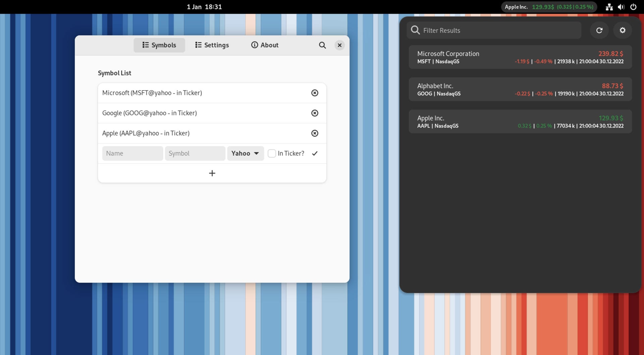644x355 pixels.
Task: Click the Google (GOOG@yahoo - in Ticker) row
Action: coord(212,113)
